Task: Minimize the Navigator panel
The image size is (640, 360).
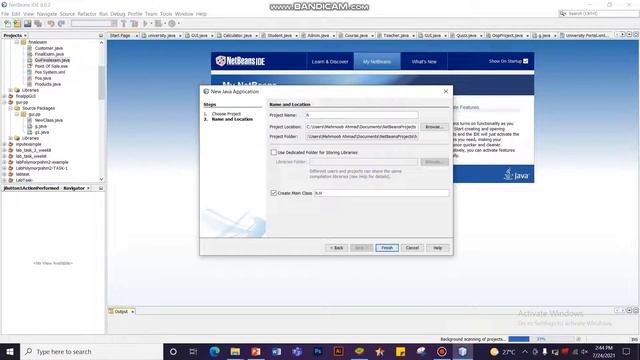Action: pyautogui.click(x=101, y=188)
